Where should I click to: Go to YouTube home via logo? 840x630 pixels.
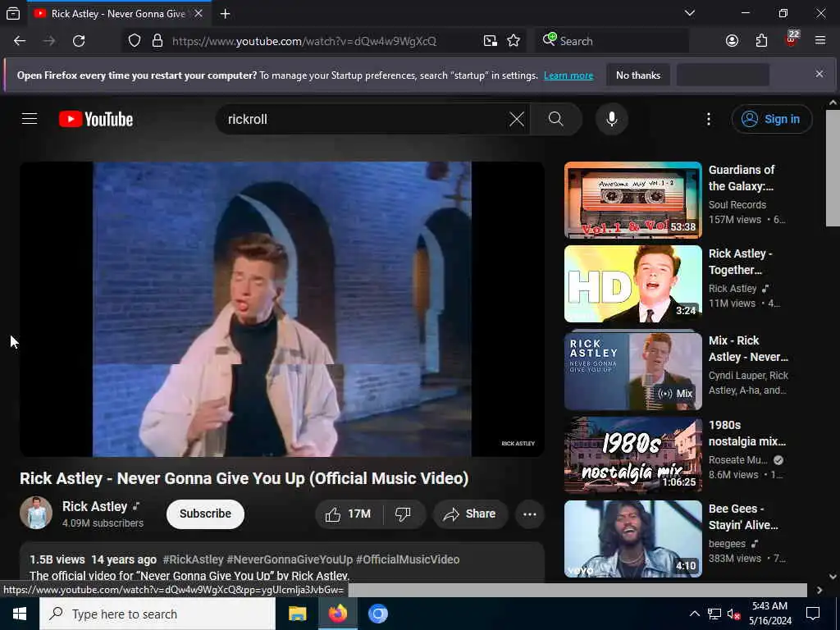(x=96, y=119)
